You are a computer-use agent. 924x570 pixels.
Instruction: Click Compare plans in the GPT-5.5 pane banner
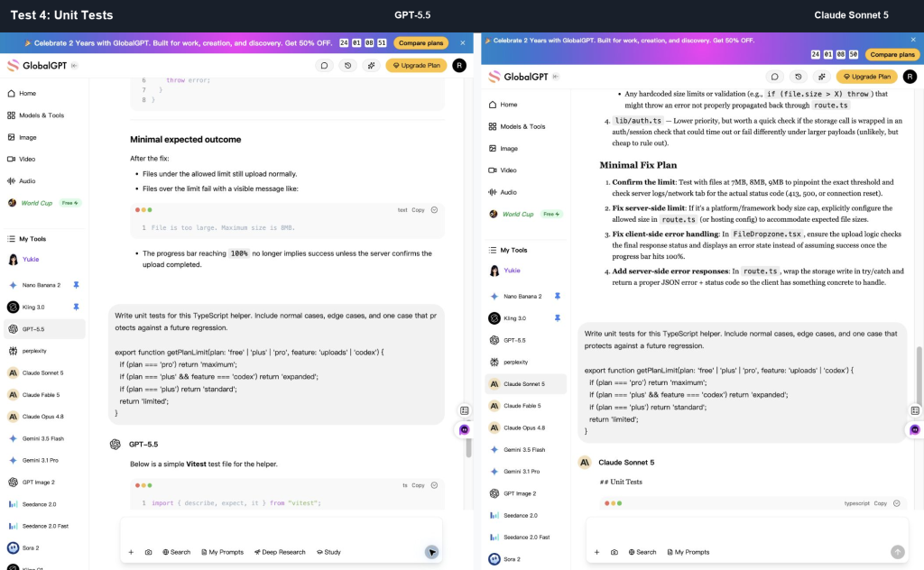[x=420, y=43]
